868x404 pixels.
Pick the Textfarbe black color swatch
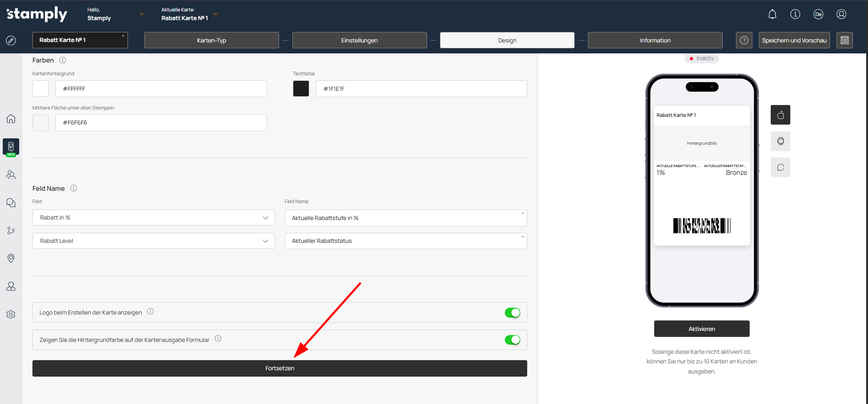pyautogui.click(x=301, y=89)
